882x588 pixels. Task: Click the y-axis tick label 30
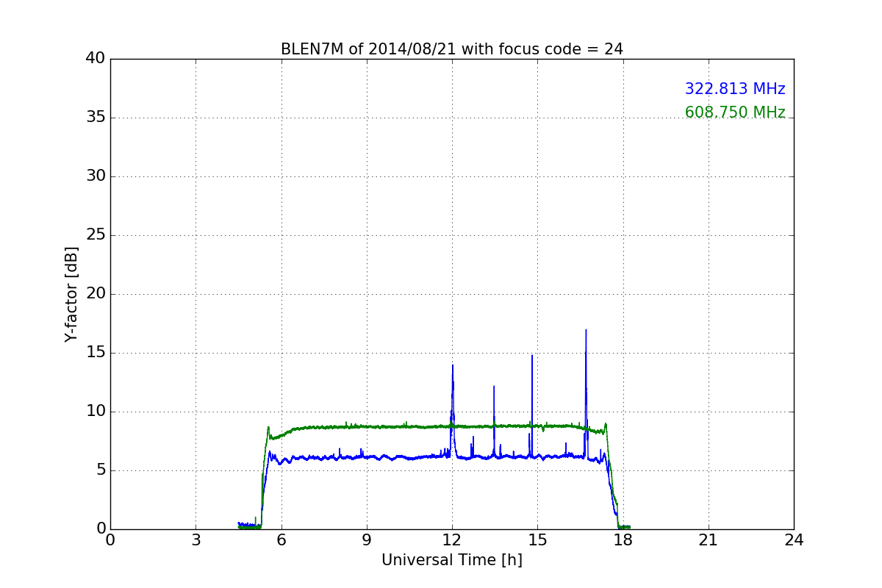pyautogui.click(x=96, y=176)
